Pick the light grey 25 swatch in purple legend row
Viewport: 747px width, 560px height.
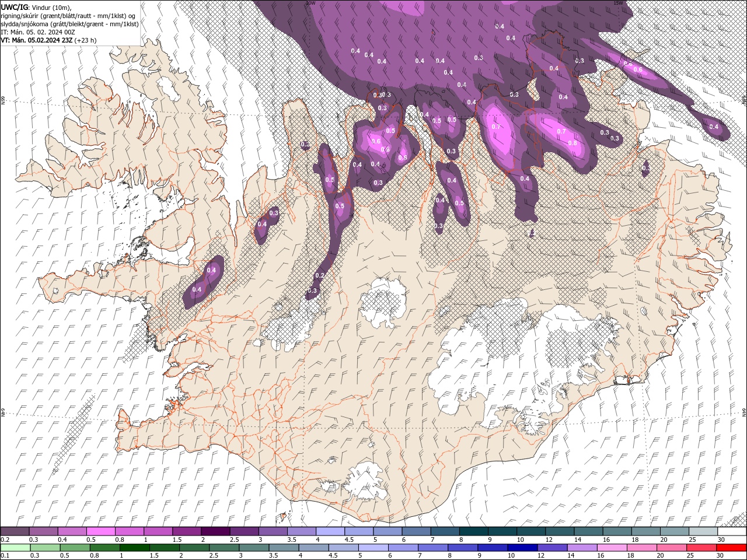[704, 531]
